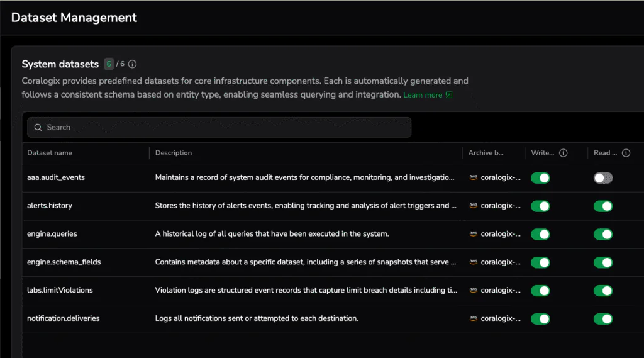Select the labs.limitViolations dataset name

pyautogui.click(x=60, y=290)
